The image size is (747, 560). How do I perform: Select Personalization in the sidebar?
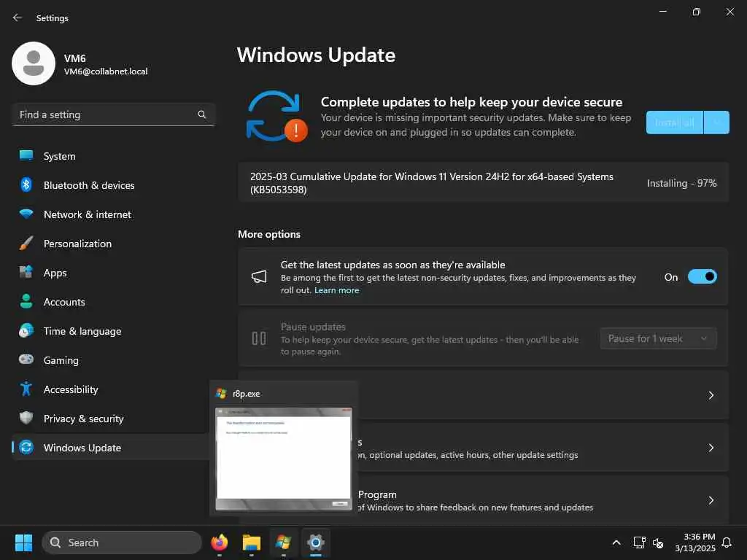point(77,244)
